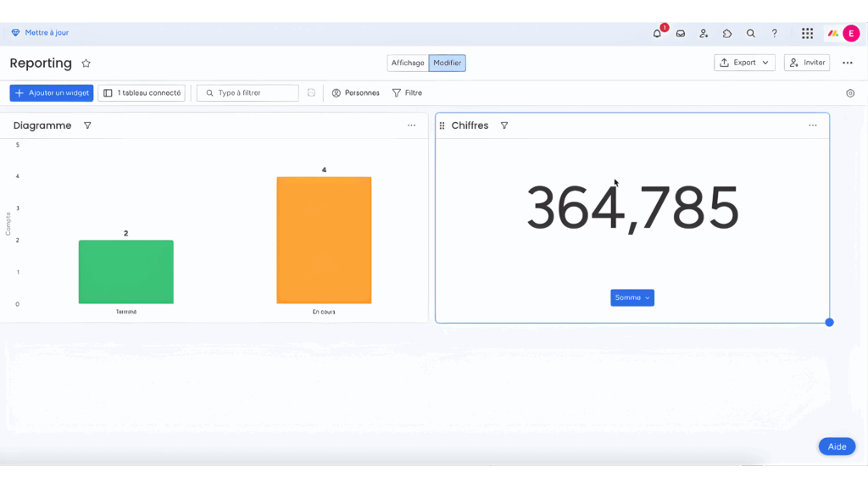
Task: Click the Mettre à jour link
Action: tap(47, 33)
